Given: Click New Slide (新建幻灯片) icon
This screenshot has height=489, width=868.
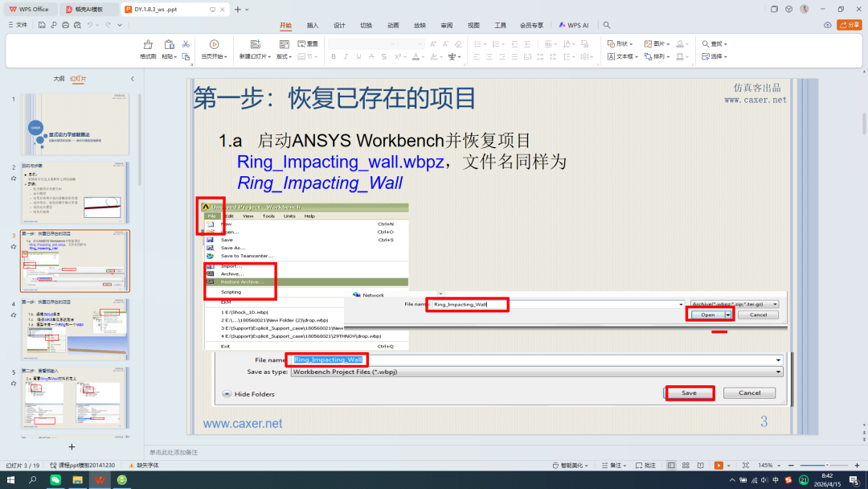Looking at the screenshot, I should (256, 45).
